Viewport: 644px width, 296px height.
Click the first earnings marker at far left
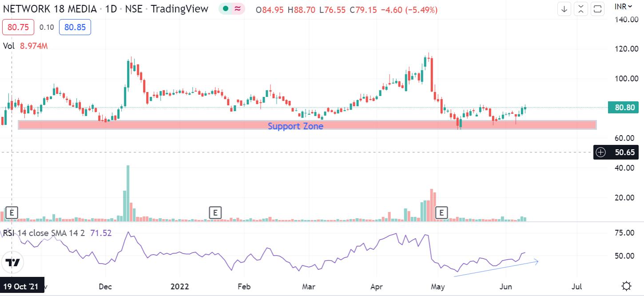[12, 213]
